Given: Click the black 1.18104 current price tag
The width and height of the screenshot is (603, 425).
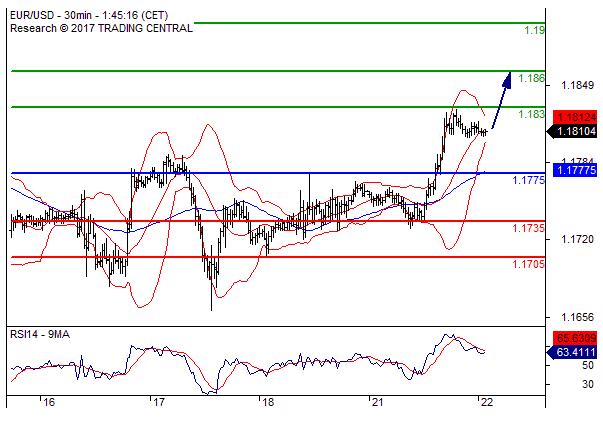Looking at the screenshot, I should pos(572,132).
